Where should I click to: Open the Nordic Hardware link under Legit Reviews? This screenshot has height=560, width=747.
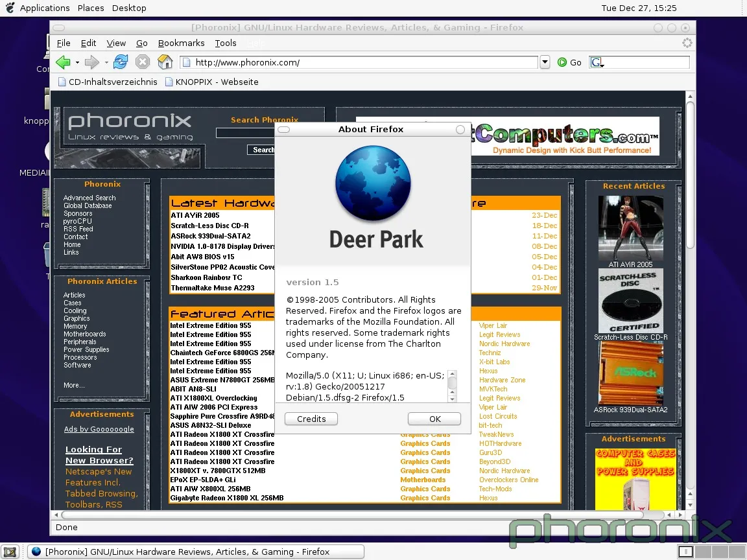pos(504,344)
